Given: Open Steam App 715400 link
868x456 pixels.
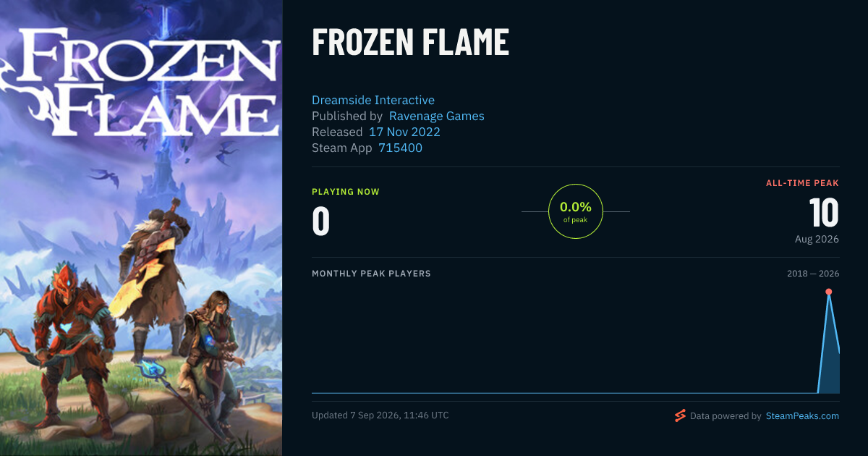Looking at the screenshot, I should (401, 148).
